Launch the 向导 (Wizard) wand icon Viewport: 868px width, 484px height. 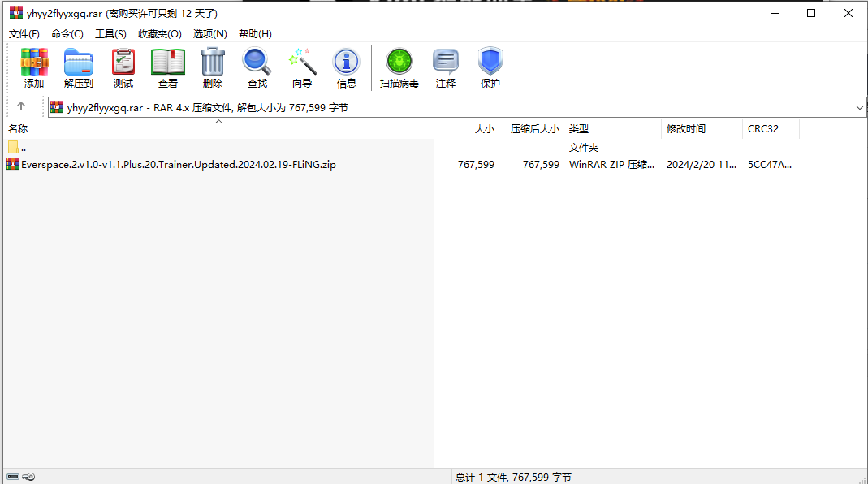[302, 67]
